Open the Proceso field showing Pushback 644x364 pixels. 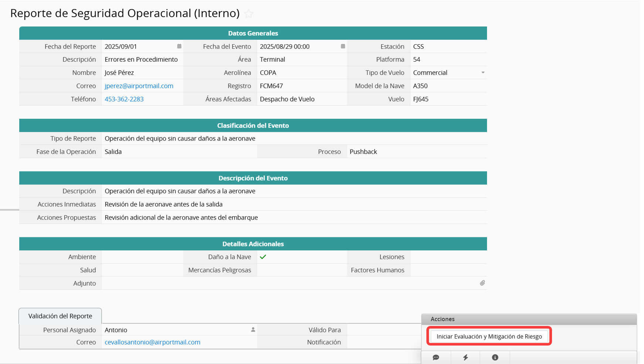pyautogui.click(x=416, y=152)
